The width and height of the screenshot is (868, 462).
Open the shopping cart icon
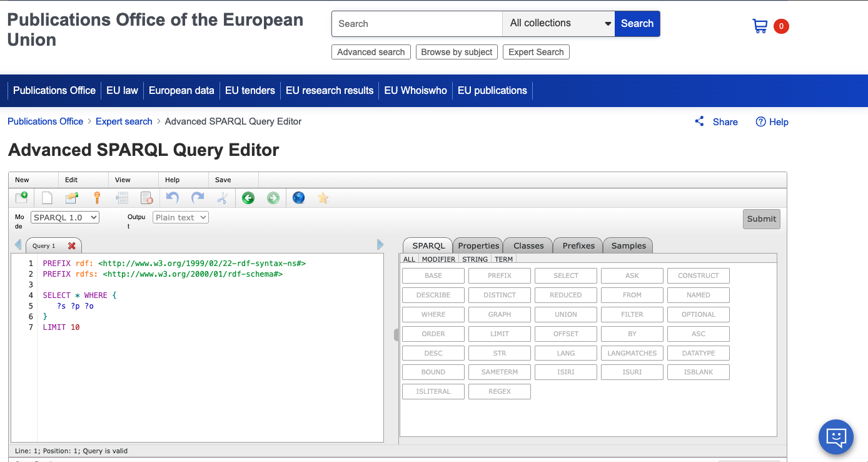click(760, 26)
